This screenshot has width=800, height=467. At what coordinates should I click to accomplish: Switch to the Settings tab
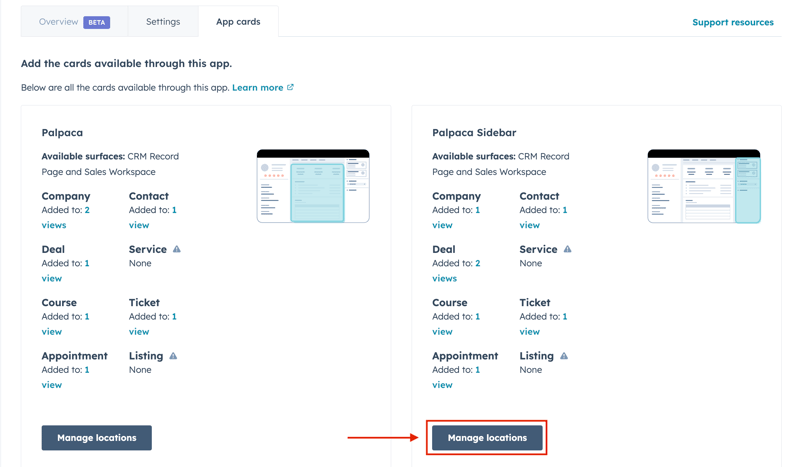(x=163, y=22)
